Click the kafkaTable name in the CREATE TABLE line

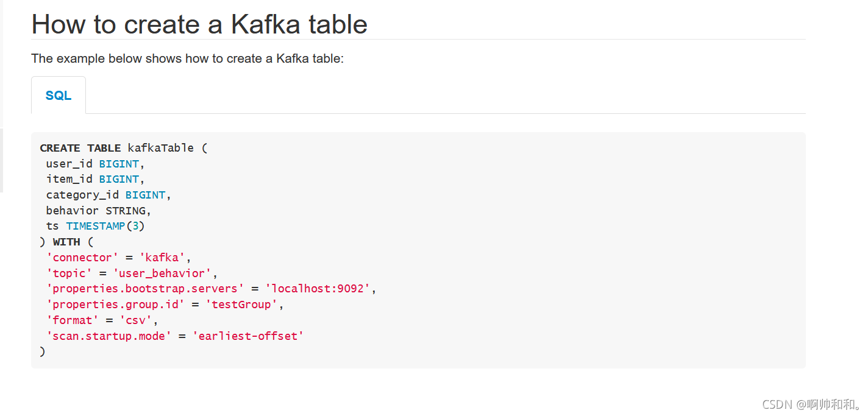(160, 148)
